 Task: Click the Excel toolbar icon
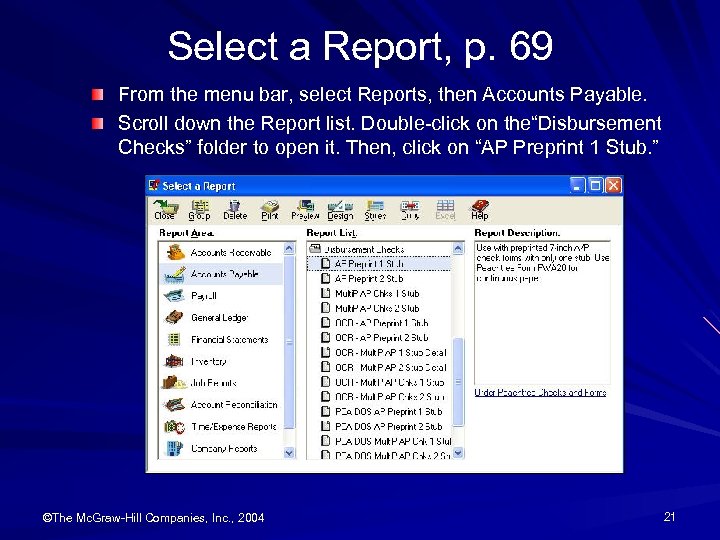coord(445,210)
